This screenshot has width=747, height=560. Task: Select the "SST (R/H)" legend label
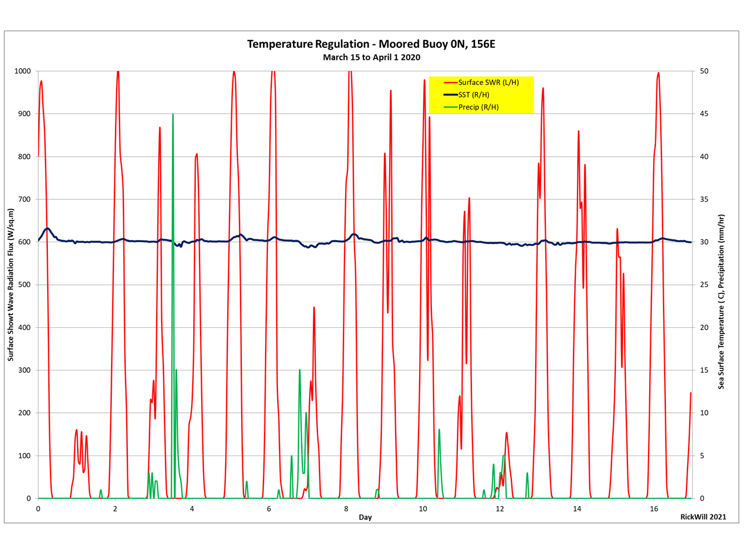pyautogui.click(x=474, y=95)
